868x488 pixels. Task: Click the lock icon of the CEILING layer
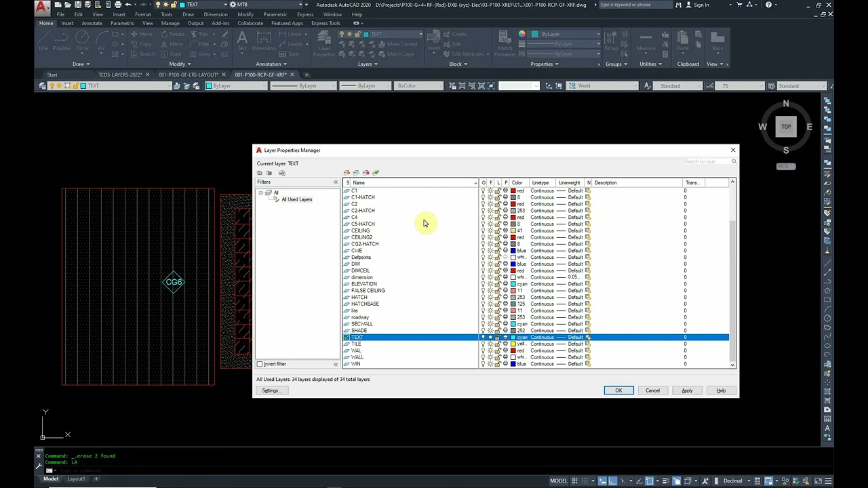(x=498, y=230)
